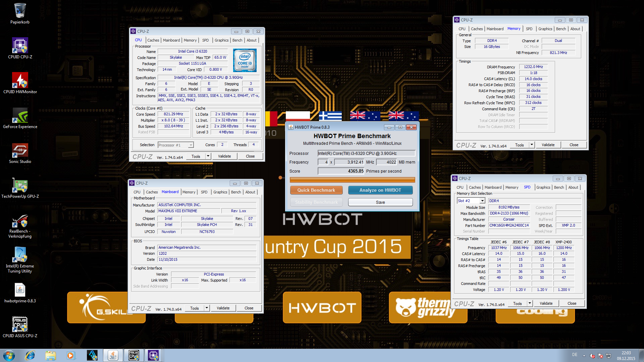Click the BIOS Version value 1202
The height and width of the screenshot is (362, 644).
pos(207,253)
